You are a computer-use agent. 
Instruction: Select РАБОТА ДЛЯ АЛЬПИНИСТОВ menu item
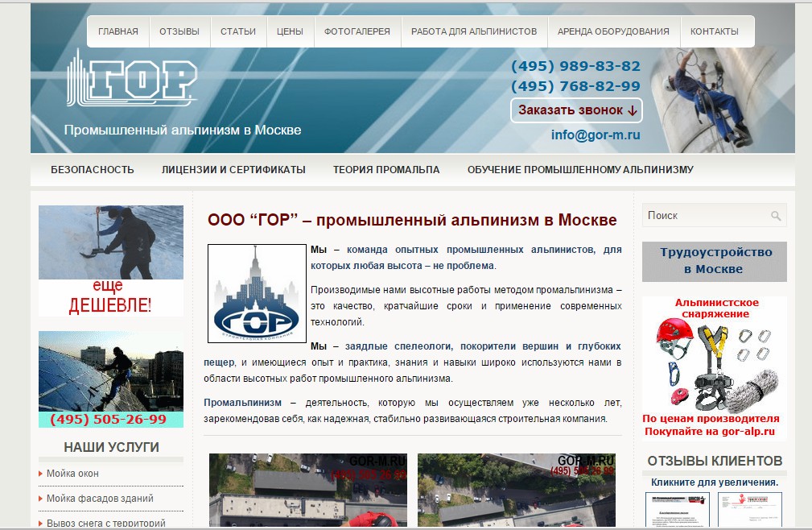474,31
